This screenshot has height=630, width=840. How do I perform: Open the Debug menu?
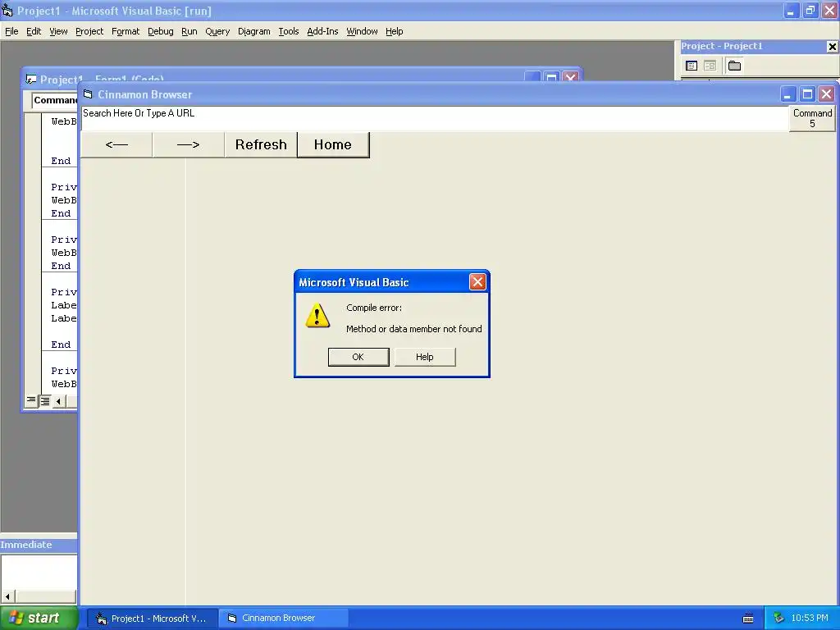click(x=160, y=31)
